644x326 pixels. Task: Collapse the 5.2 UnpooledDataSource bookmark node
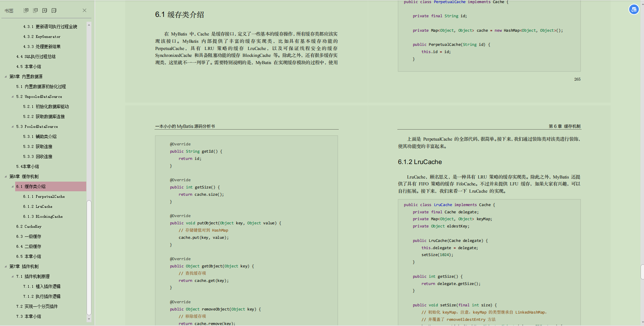[x=12, y=96]
